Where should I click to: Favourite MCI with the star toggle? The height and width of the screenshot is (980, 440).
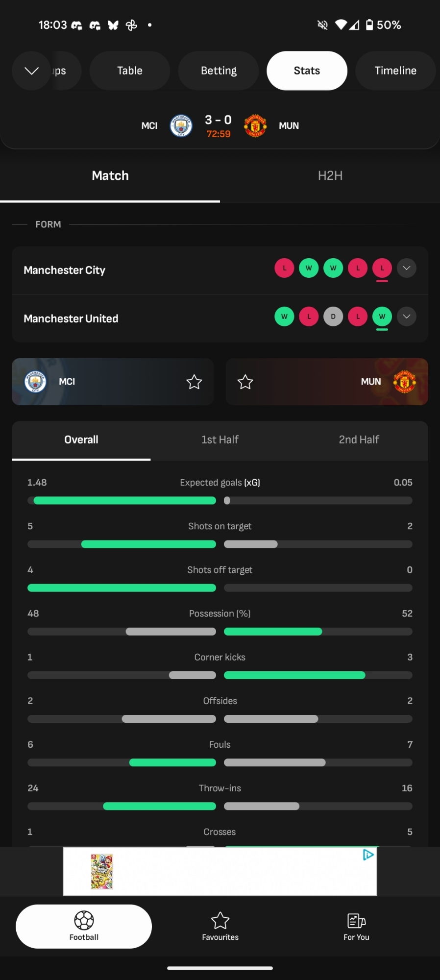pyautogui.click(x=194, y=382)
